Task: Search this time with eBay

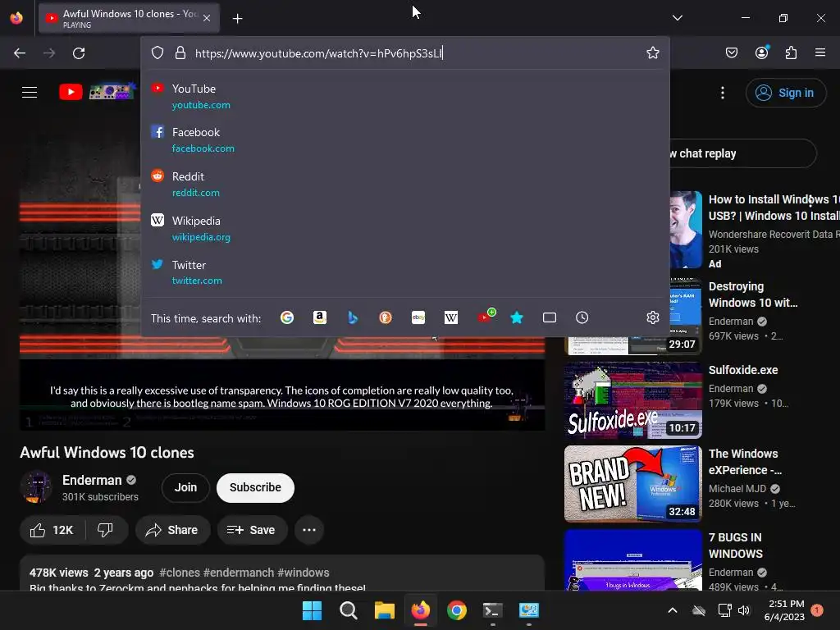Action: click(x=418, y=317)
